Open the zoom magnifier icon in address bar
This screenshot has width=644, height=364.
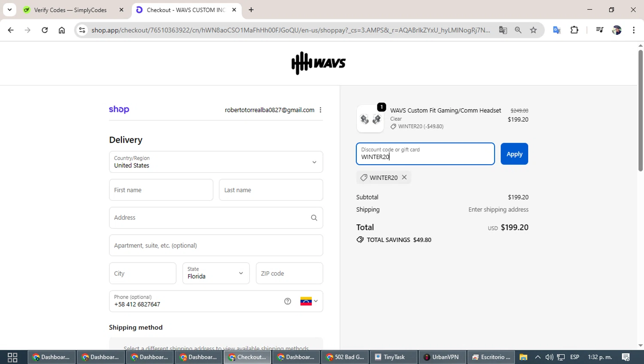pyautogui.click(x=518, y=30)
